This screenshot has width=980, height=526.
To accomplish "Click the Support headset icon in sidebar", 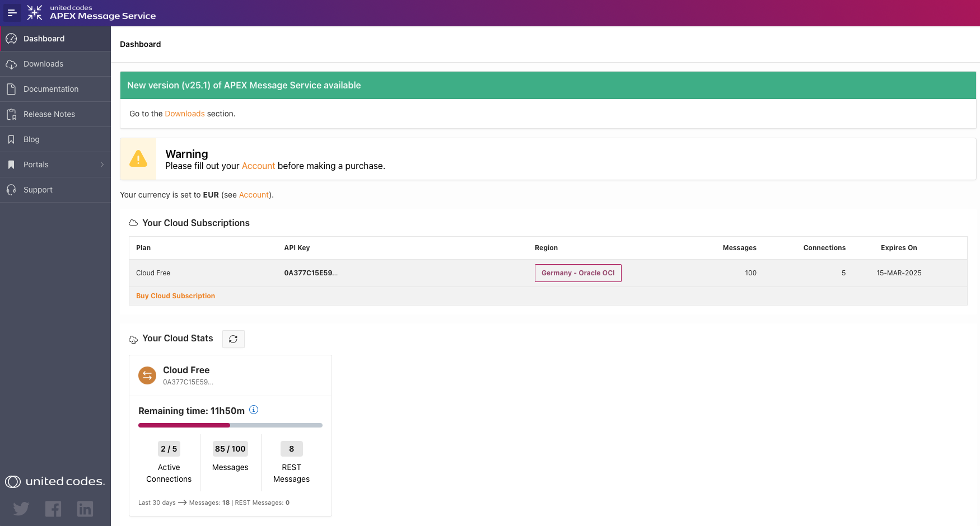I will [11, 190].
